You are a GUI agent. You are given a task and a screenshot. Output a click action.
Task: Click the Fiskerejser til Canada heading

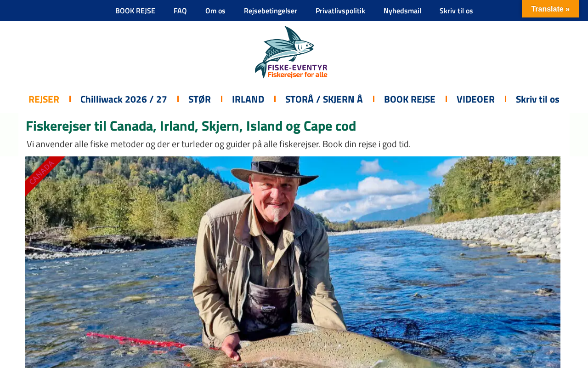191,126
